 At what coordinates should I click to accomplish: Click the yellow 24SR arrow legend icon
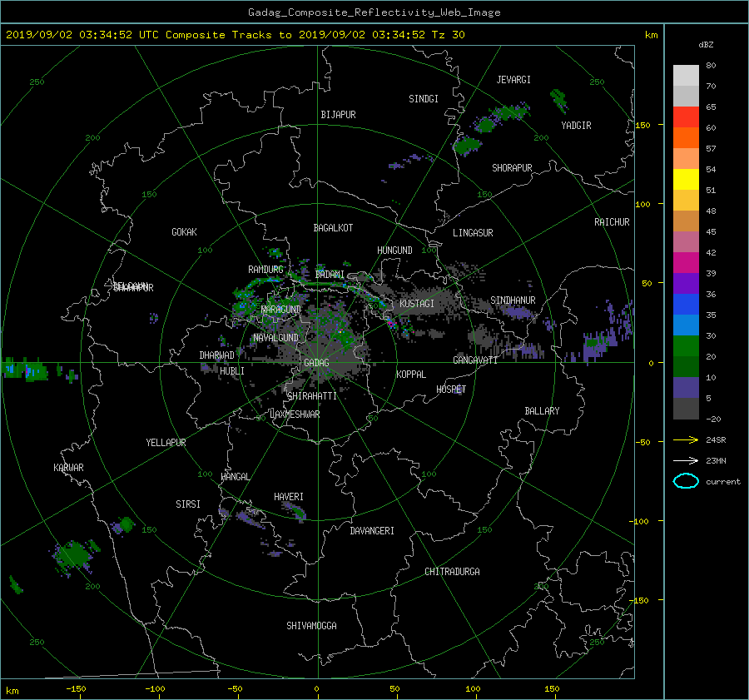(x=686, y=439)
